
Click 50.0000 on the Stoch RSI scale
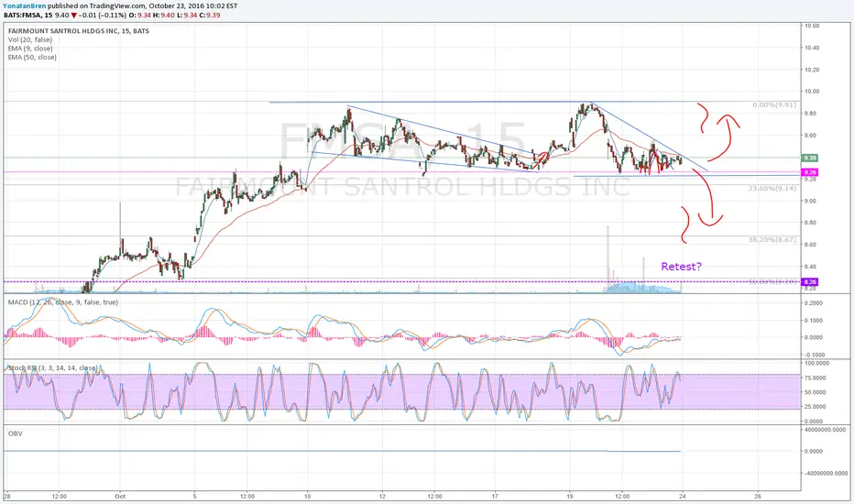tap(816, 392)
